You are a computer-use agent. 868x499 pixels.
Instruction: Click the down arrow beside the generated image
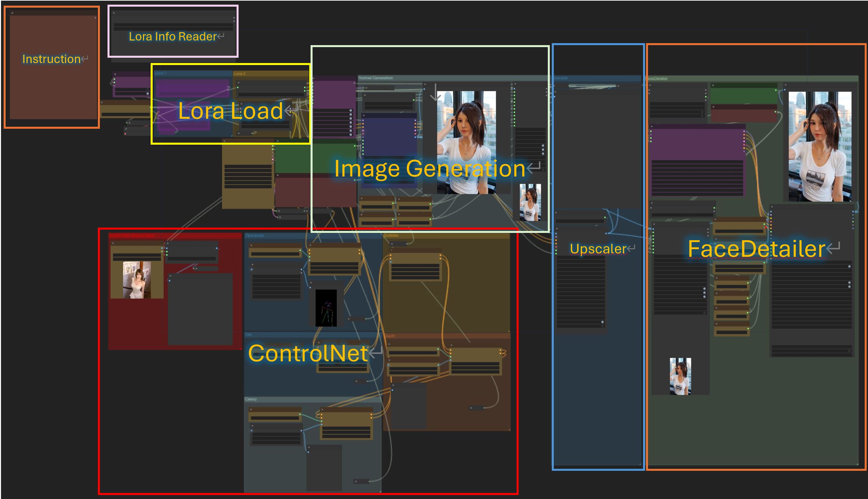(x=435, y=92)
